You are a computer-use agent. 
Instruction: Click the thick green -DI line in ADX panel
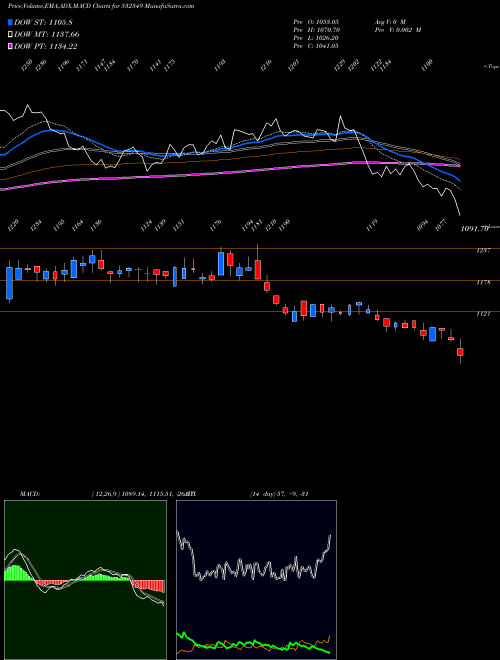click(x=253, y=645)
